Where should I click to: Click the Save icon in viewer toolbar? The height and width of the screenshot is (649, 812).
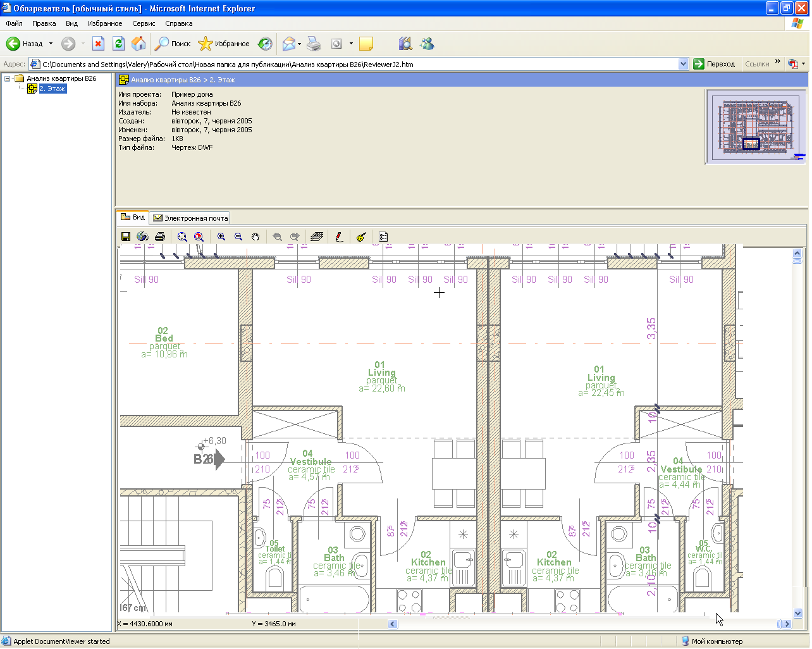pyautogui.click(x=126, y=237)
